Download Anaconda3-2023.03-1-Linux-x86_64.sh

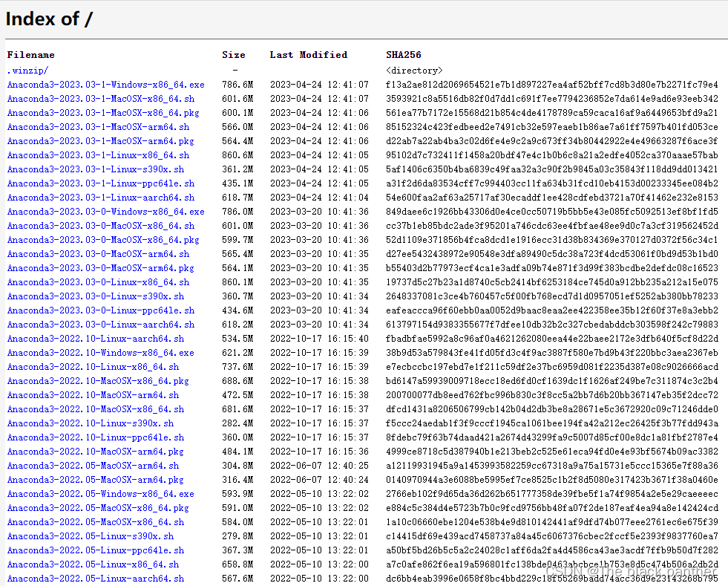click(x=98, y=155)
